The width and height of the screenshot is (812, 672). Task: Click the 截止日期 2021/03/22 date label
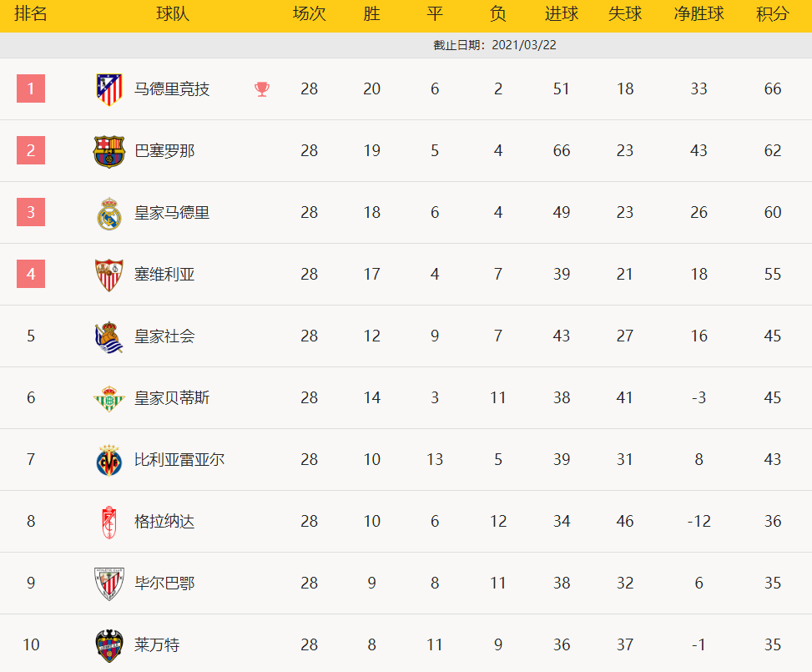tap(495, 45)
